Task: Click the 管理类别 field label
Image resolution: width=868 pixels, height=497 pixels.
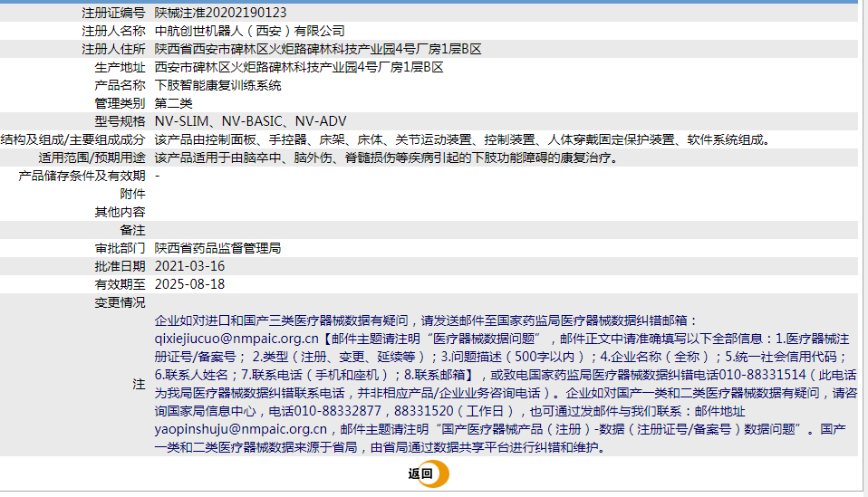Action: [120, 103]
